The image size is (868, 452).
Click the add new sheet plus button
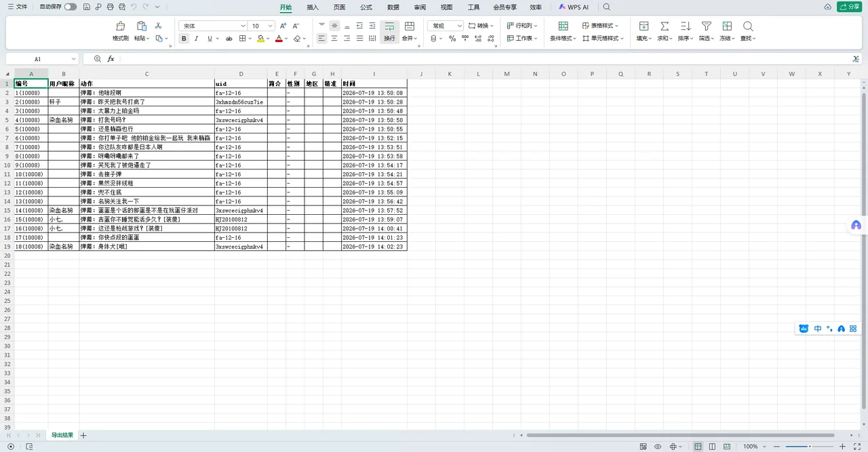coord(83,435)
